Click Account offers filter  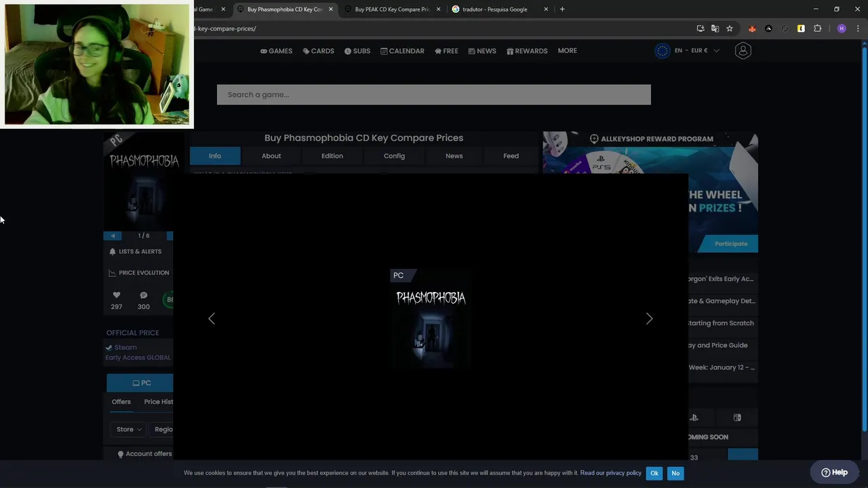pyautogui.click(x=145, y=454)
